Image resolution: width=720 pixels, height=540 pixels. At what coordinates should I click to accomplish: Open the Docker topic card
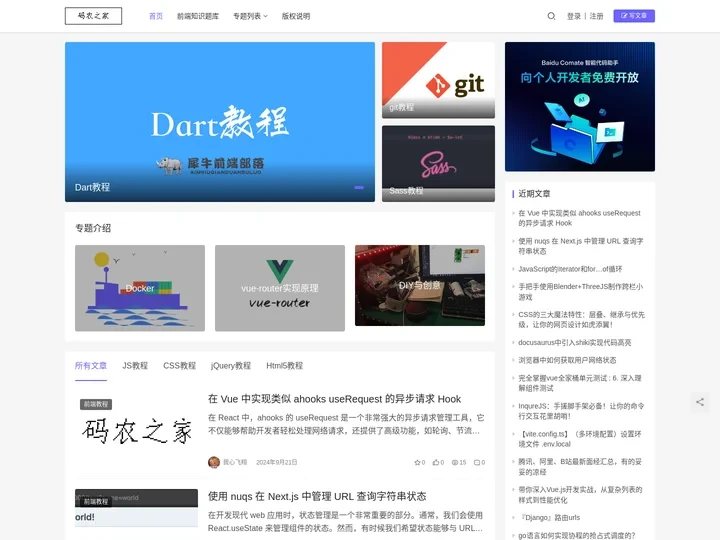(x=140, y=288)
